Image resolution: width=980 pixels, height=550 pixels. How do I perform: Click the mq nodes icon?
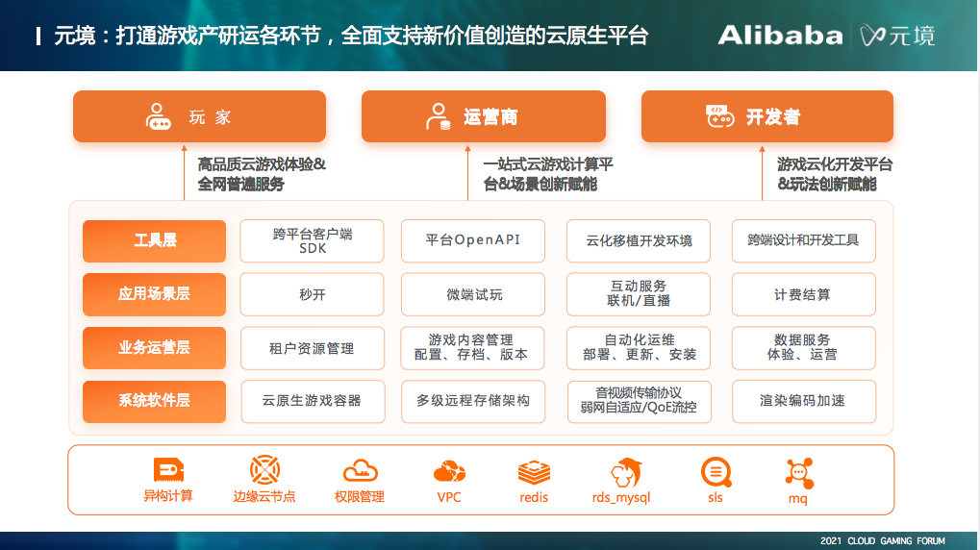point(799,473)
